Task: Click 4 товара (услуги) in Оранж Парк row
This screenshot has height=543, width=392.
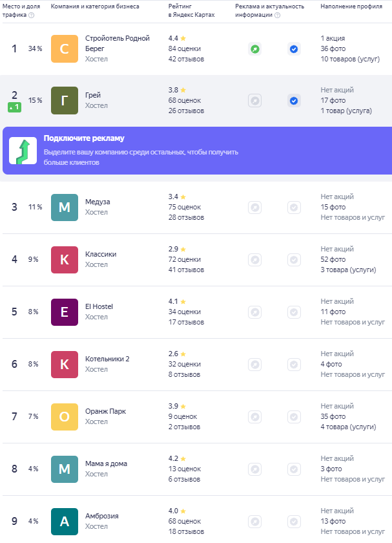Action: 348,427
